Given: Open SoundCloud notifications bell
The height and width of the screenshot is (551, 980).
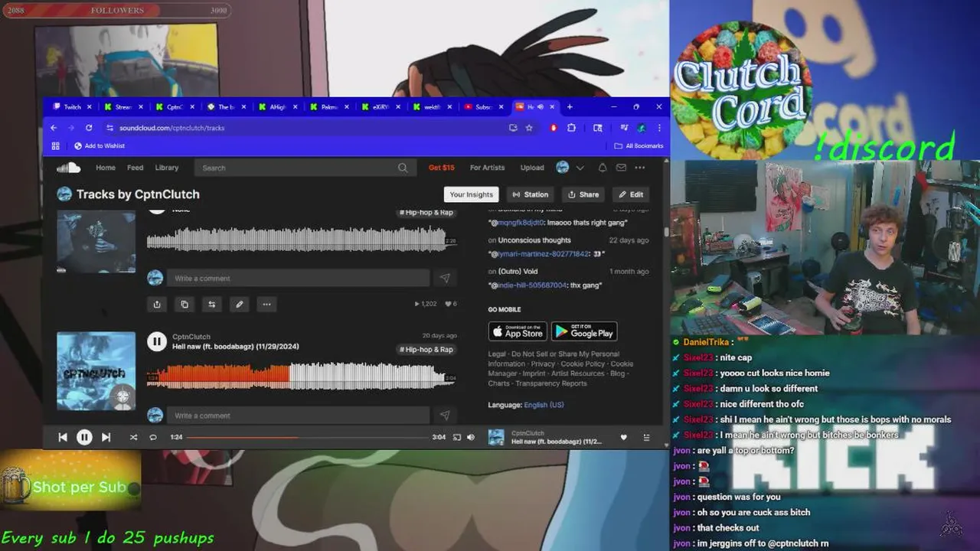Looking at the screenshot, I should (603, 168).
